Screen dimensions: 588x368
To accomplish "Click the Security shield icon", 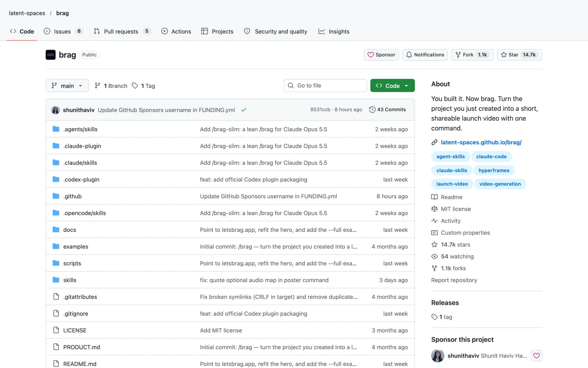I will [x=247, y=31].
